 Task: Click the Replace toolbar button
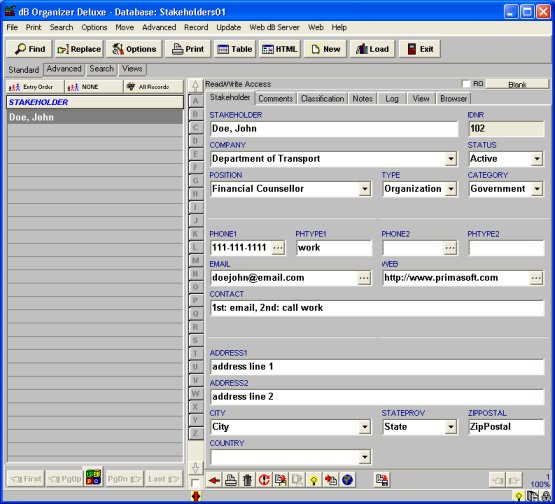pos(79,49)
